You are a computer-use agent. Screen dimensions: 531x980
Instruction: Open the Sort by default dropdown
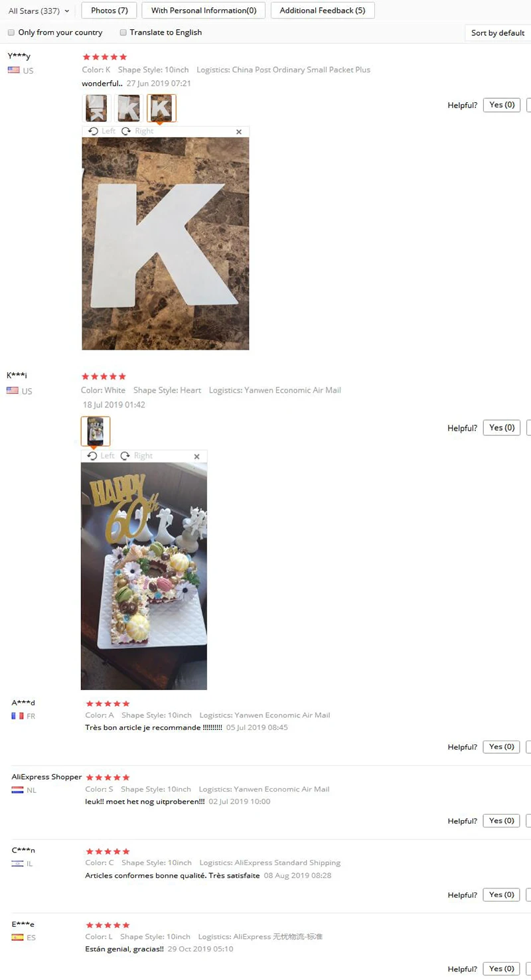coord(498,33)
